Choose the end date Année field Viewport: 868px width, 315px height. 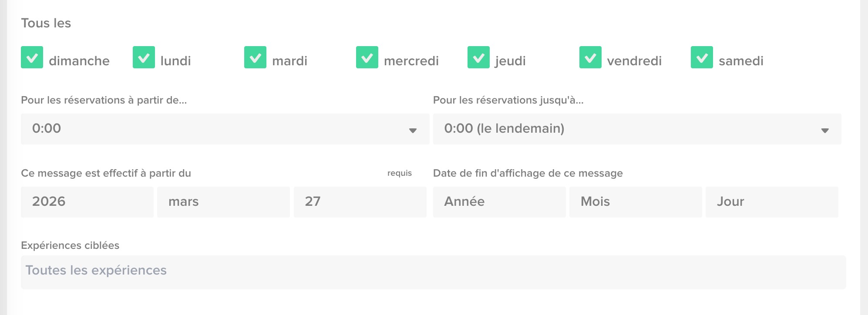coord(499,202)
